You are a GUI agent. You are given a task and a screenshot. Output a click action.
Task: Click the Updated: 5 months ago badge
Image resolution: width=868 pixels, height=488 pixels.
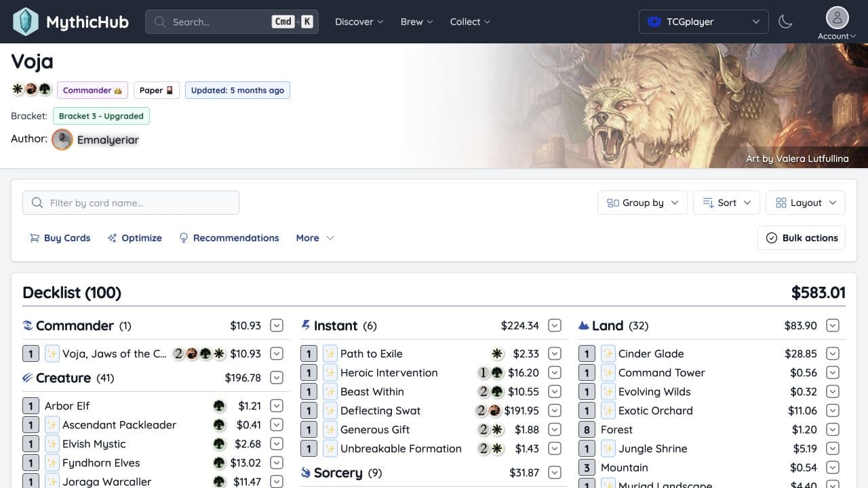[x=237, y=90]
